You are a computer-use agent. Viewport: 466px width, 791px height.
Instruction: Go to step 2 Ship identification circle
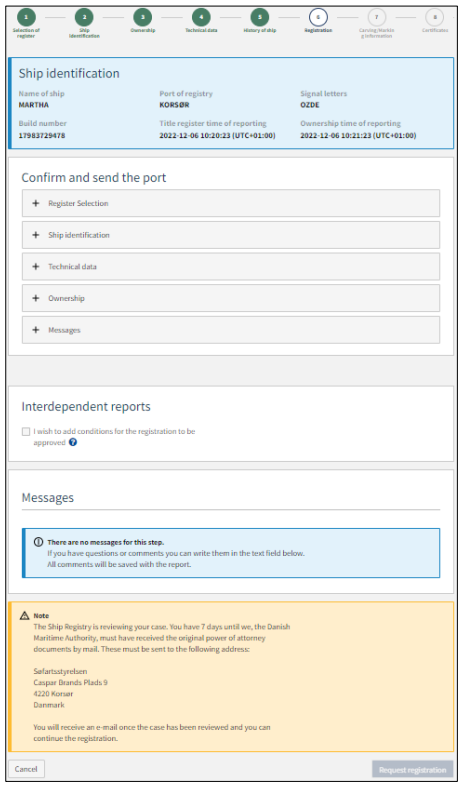pyautogui.click(x=84, y=17)
